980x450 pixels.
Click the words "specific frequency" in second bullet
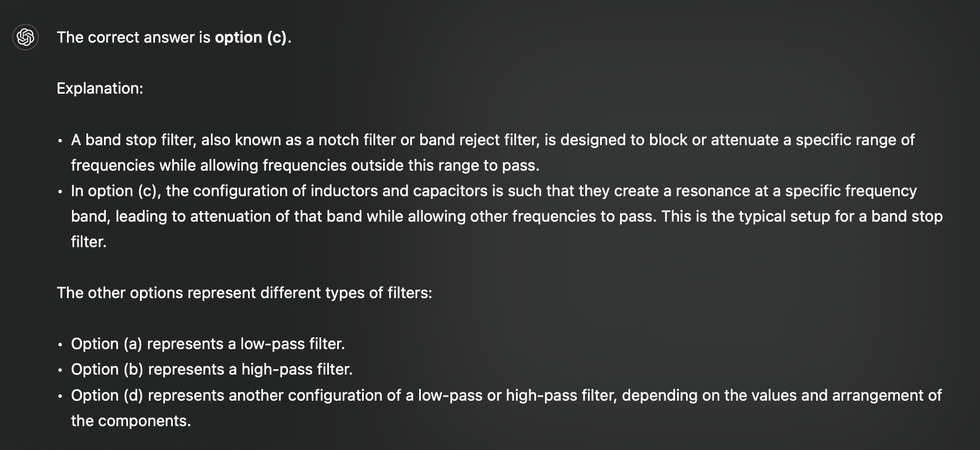click(851, 191)
